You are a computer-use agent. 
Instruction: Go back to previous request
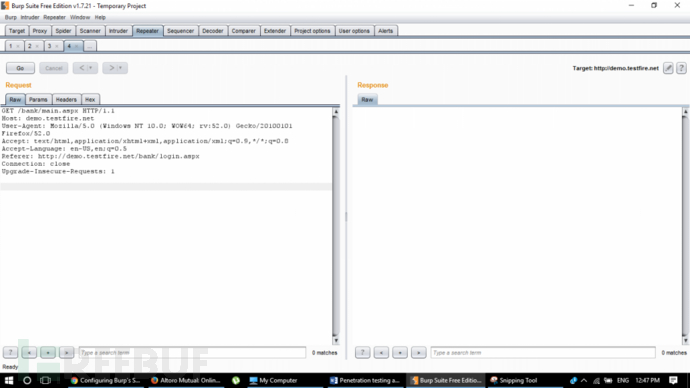coord(81,68)
